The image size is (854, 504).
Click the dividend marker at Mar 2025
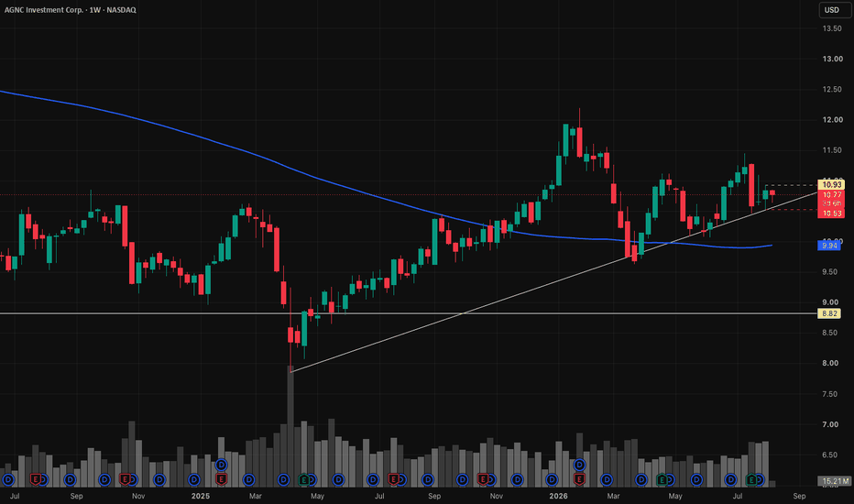pos(249,480)
